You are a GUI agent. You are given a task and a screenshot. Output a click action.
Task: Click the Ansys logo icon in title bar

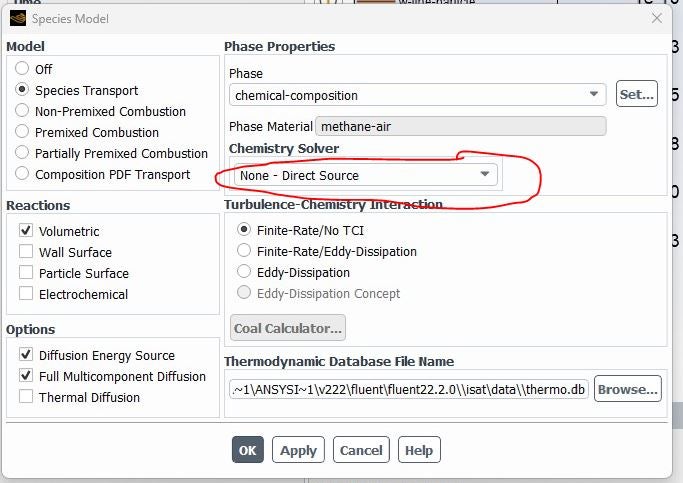click(17, 18)
